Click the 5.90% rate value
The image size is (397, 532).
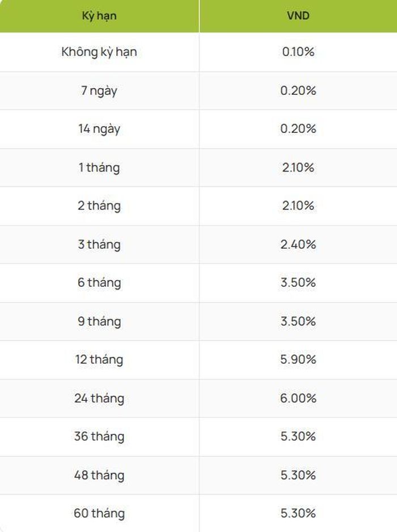[298, 359]
